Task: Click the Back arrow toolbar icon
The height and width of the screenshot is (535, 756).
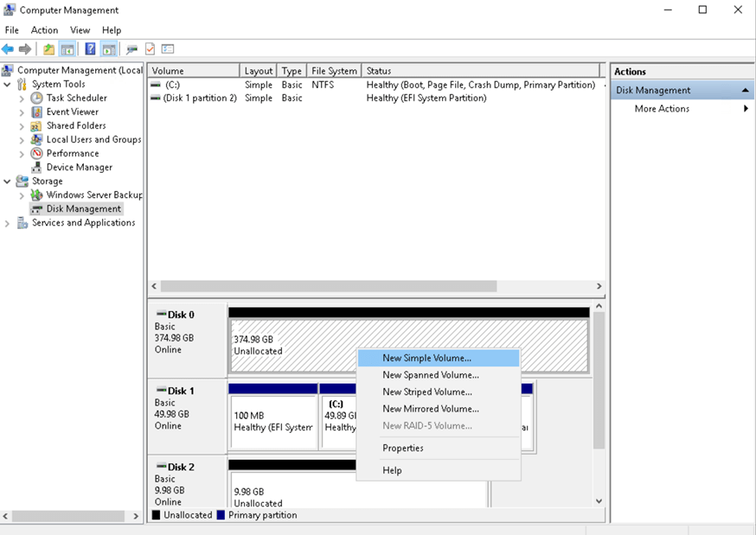Action: click(8, 49)
